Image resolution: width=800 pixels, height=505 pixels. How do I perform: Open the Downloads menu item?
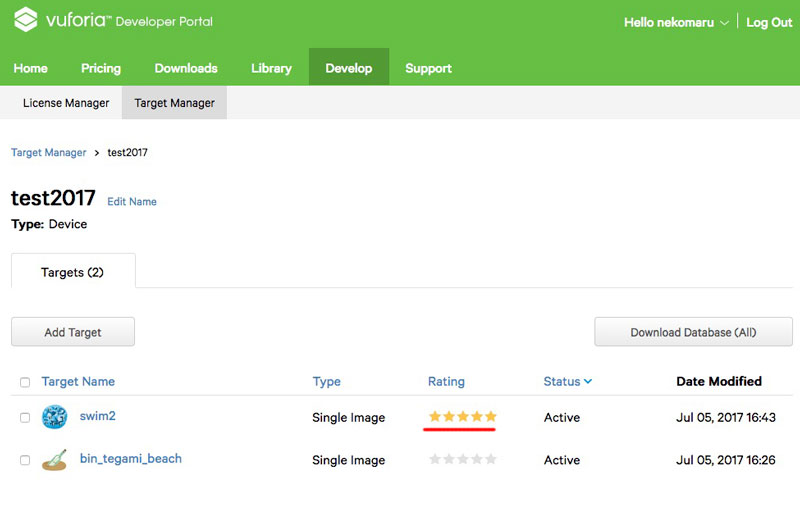click(x=186, y=68)
